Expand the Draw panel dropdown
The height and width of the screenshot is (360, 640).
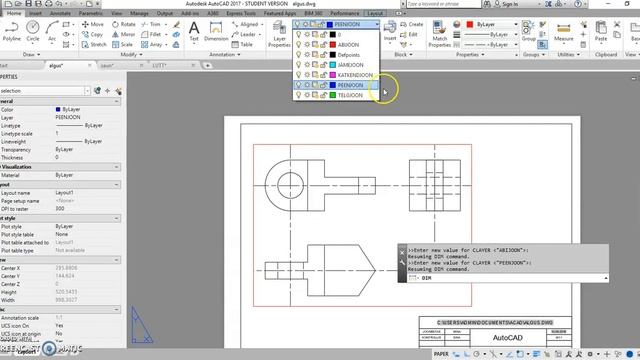pyautogui.click(x=32, y=54)
